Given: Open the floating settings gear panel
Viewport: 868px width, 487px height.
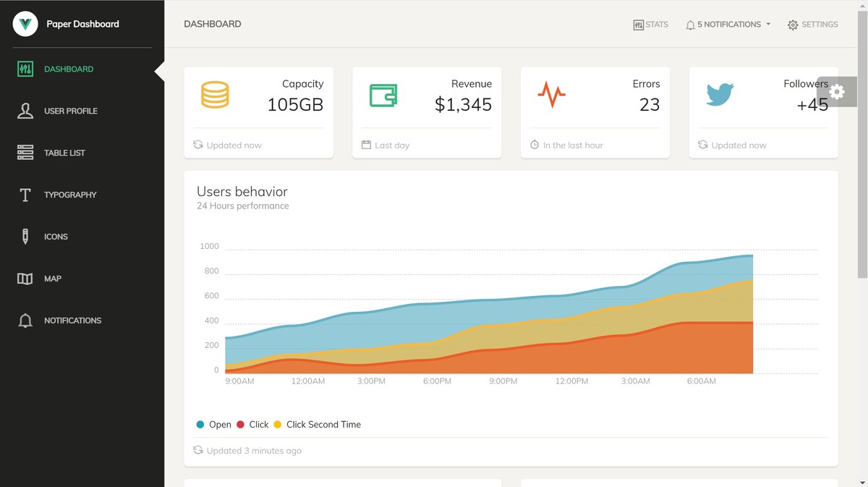Looking at the screenshot, I should pos(837,92).
